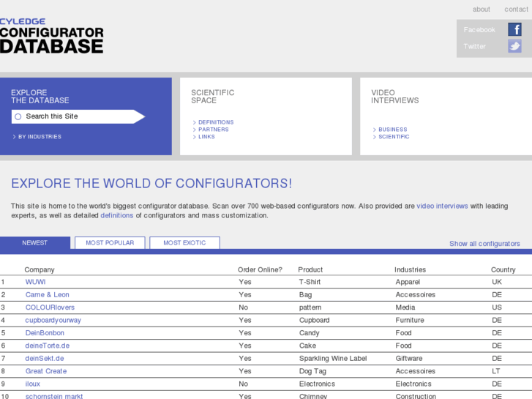The height and width of the screenshot is (399, 532).
Task: Click the Country column header
Action: tap(503, 269)
